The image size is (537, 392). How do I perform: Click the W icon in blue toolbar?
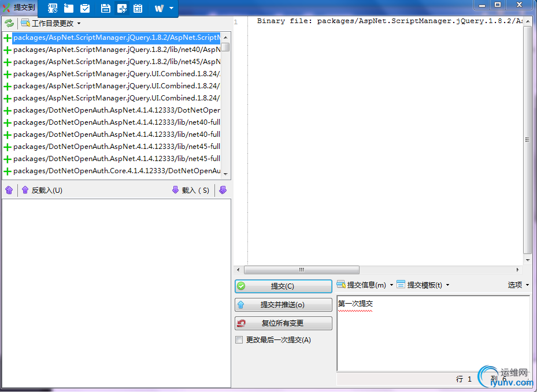(x=160, y=8)
